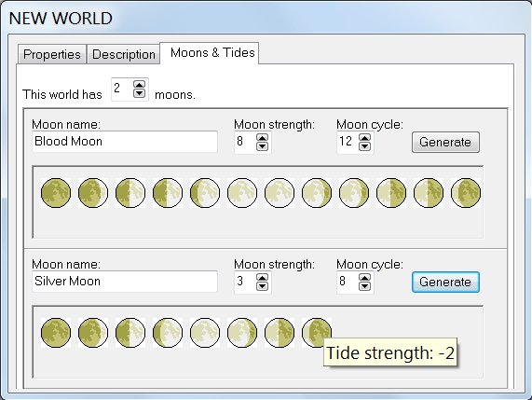Increase Blood Moon strength using up arrow
This screenshot has width=532, height=400.
click(262, 137)
